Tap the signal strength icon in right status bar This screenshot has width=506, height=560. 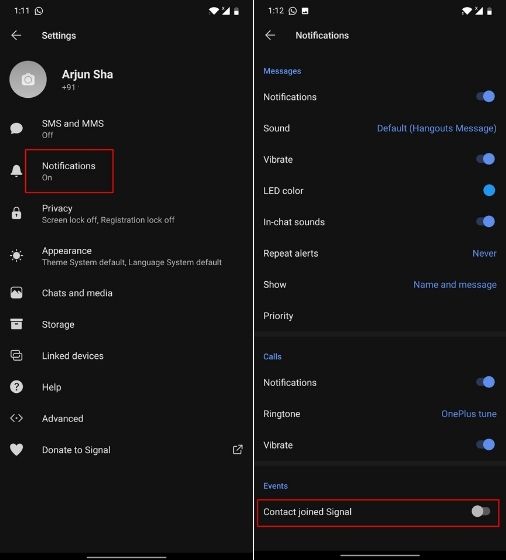479,11
